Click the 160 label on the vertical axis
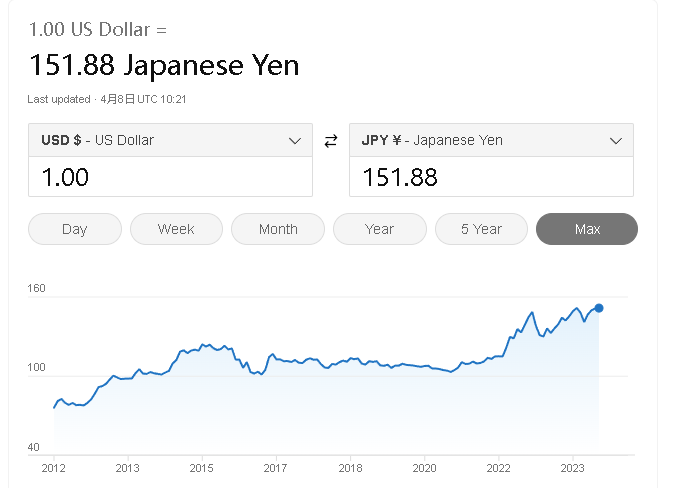Image resolution: width=682 pixels, height=488 pixels. (37, 289)
